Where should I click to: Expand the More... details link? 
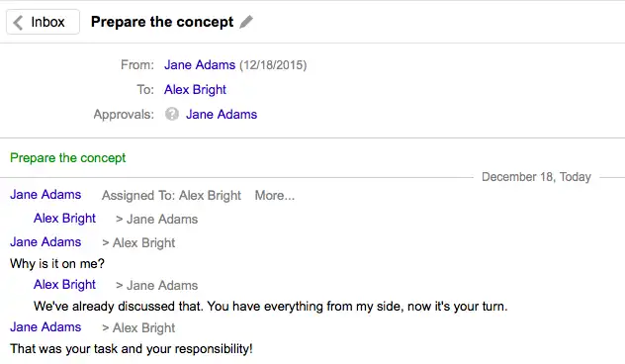tap(275, 196)
